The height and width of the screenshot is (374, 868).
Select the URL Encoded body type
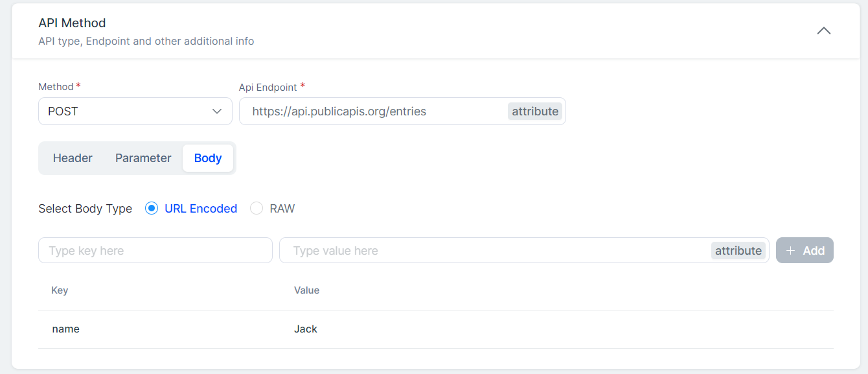[x=151, y=208]
